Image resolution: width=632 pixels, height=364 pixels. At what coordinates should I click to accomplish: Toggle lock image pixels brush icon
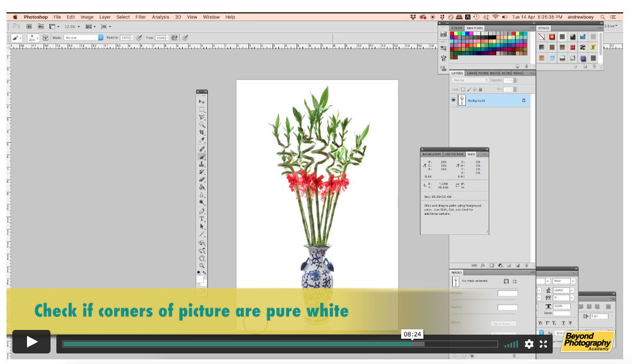click(469, 89)
